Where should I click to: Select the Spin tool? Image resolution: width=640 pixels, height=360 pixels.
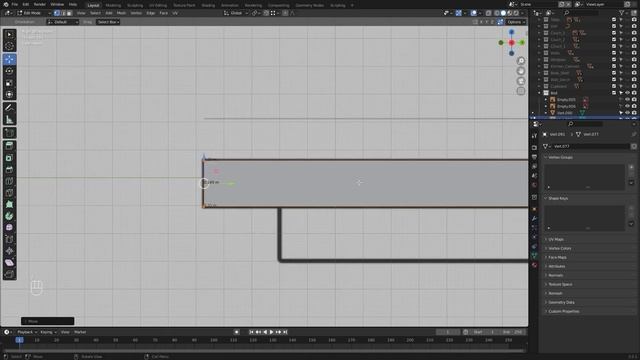(9, 216)
